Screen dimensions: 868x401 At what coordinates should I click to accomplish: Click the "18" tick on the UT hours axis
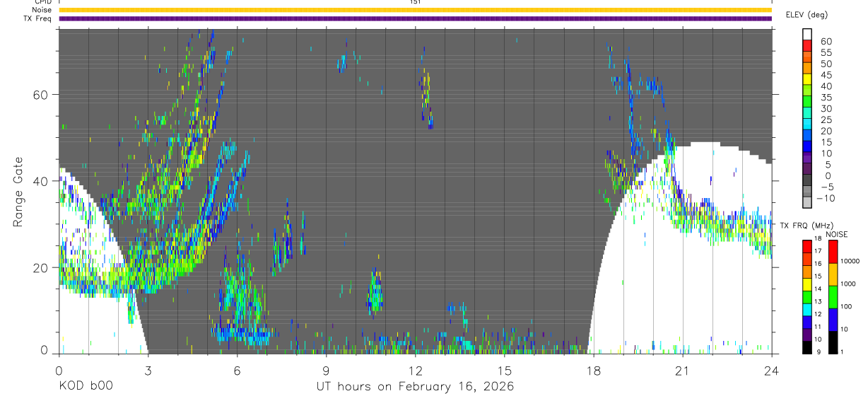point(593,370)
